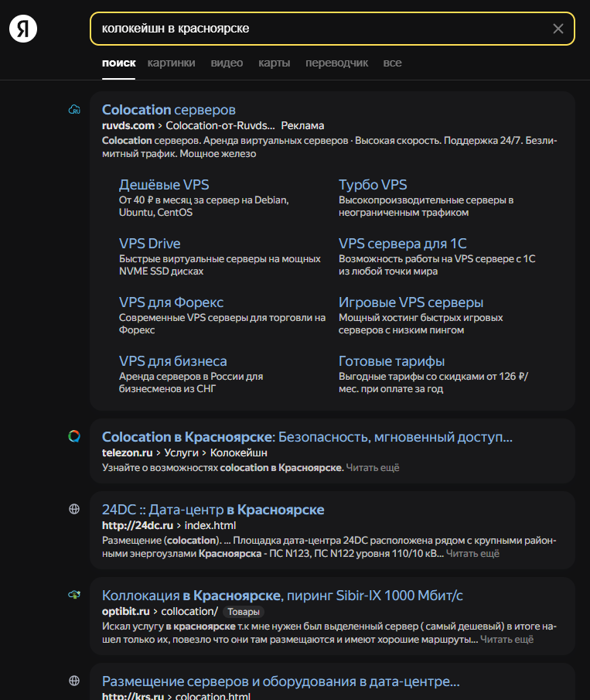The image size is (590, 700).
Task: Open the Игровые VPS серверы sitelink
Action: (x=411, y=302)
